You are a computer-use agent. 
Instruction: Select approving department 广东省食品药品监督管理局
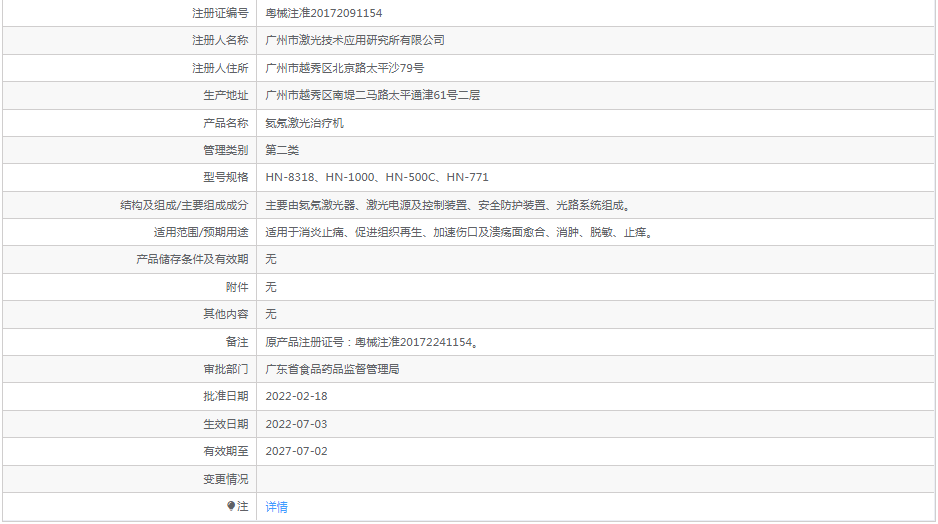click(332, 369)
